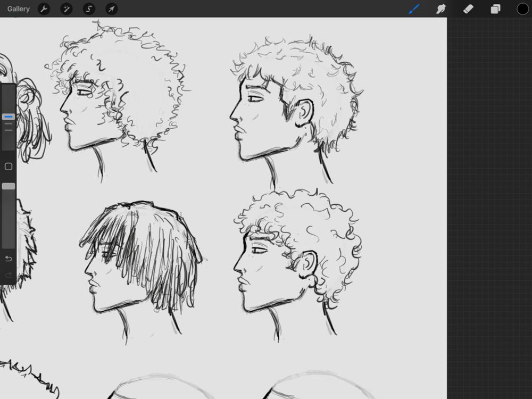532x399 pixels.
Task: Select the Brush tool
Action: [x=414, y=9]
